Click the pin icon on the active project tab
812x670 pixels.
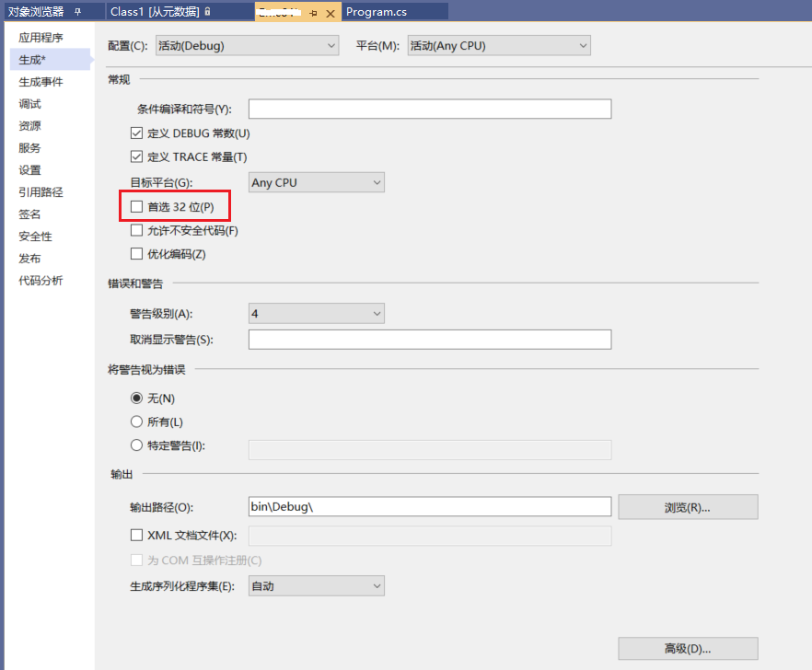313,13
